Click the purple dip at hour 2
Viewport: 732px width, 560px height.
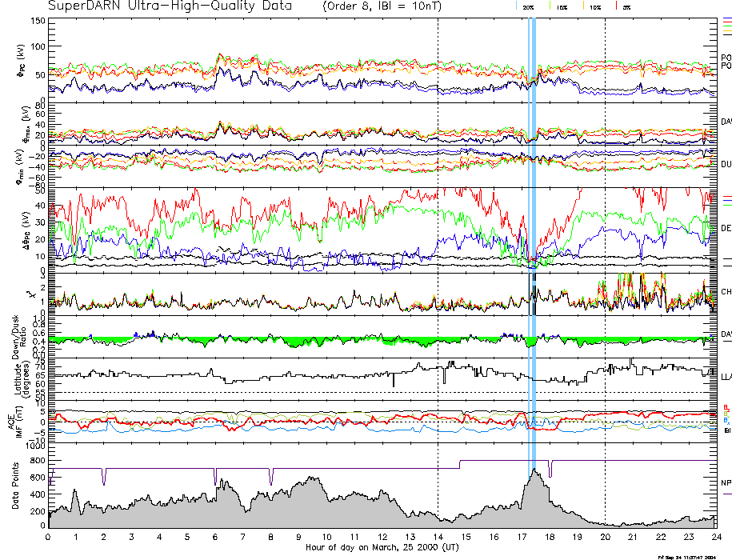(x=104, y=477)
